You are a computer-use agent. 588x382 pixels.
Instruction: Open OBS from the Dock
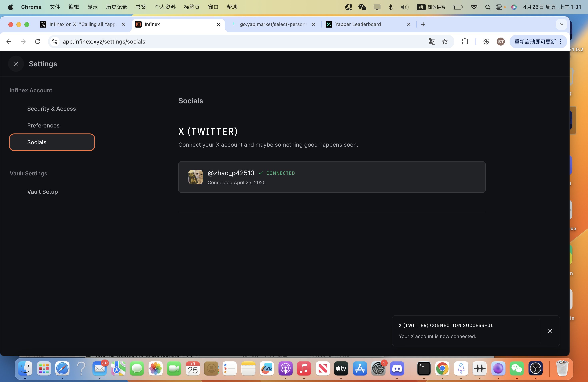[535, 368]
